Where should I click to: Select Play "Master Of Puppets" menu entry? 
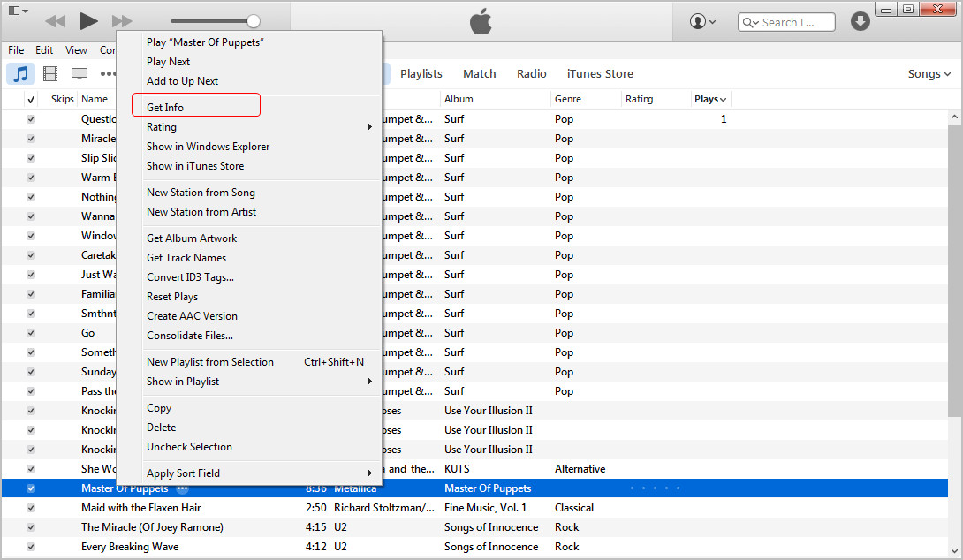click(x=205, y=42)
